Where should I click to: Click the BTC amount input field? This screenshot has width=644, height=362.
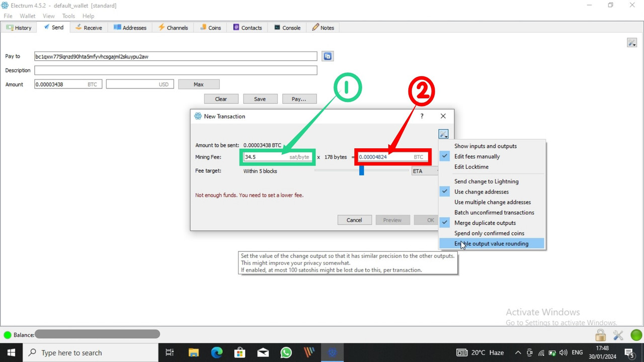click(x=68, y=84)
